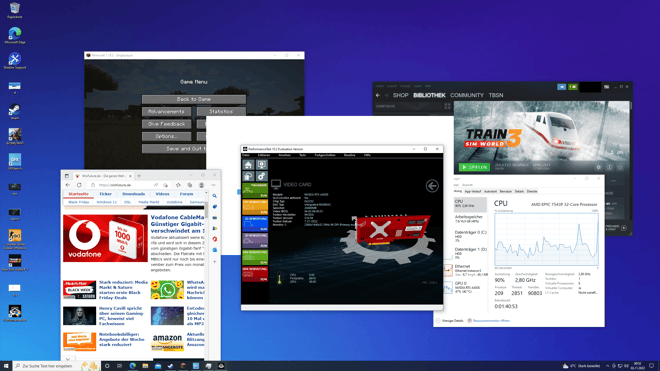Open the Forum tab on WinFuture
The width and height of the screenshot is (660, 371).
186,194
